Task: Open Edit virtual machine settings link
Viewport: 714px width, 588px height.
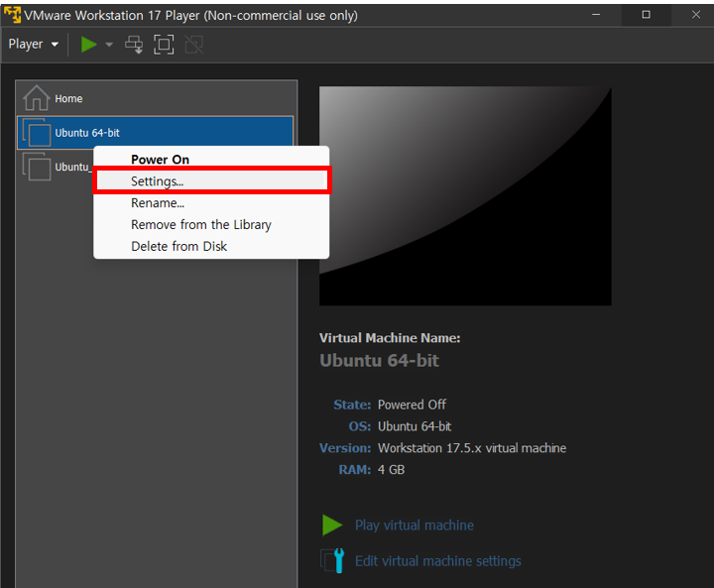Action: click(437, 560)
